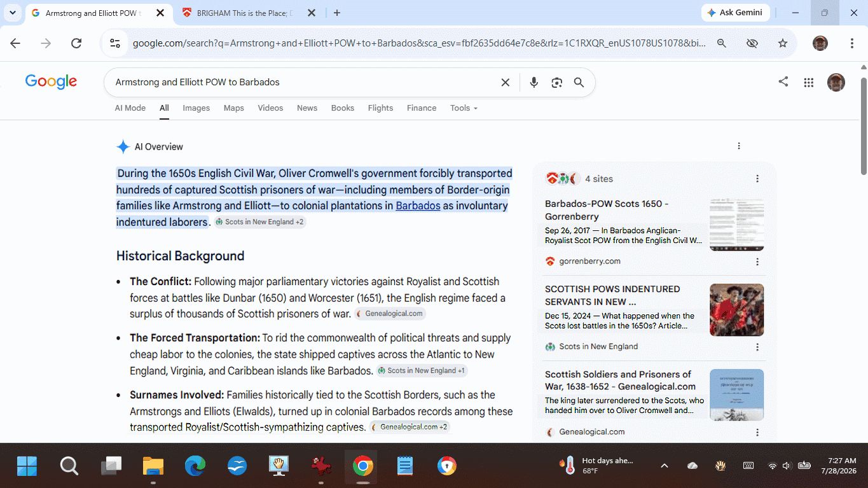Click the Historical Background heading
The image size is (868, 488).
pyautogui.click(x=180, y=256)
